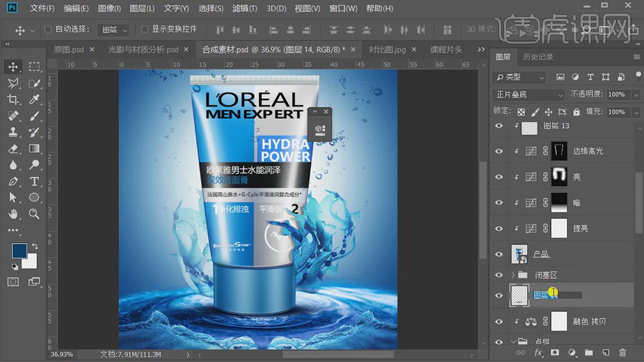644x362 pixels.
Task: Select the Eyedropper tool
Action: 34,99
